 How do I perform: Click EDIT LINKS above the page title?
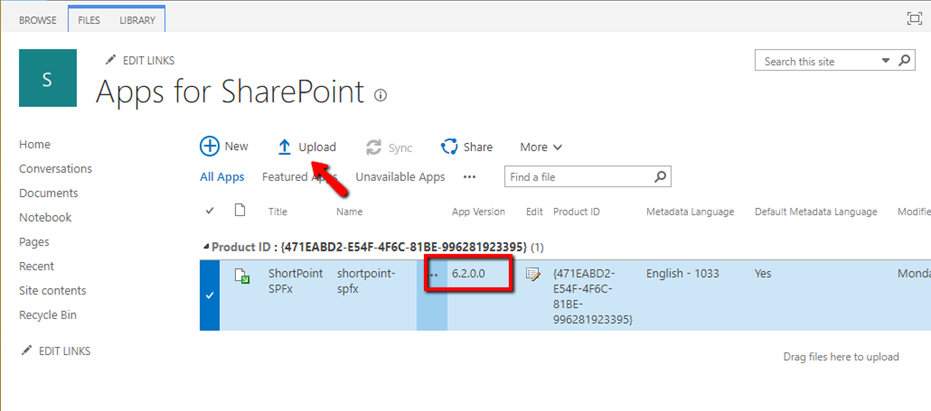pos(140,61)
